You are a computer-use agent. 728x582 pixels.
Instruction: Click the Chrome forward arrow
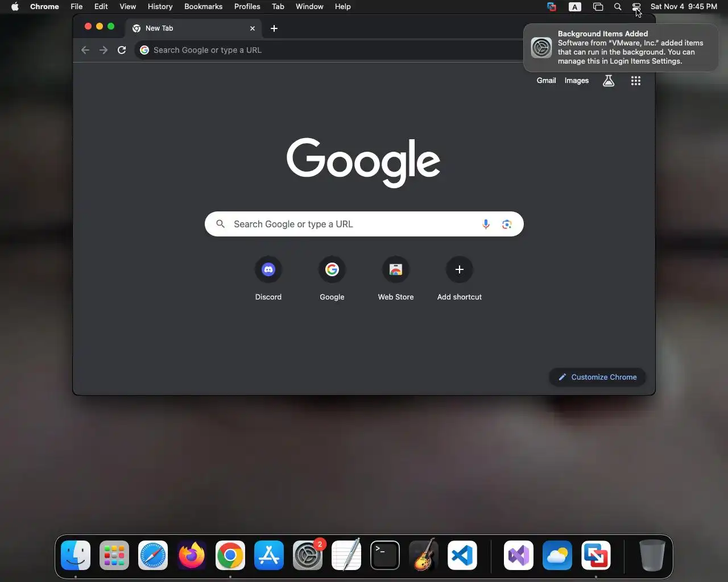click(104, 50)
